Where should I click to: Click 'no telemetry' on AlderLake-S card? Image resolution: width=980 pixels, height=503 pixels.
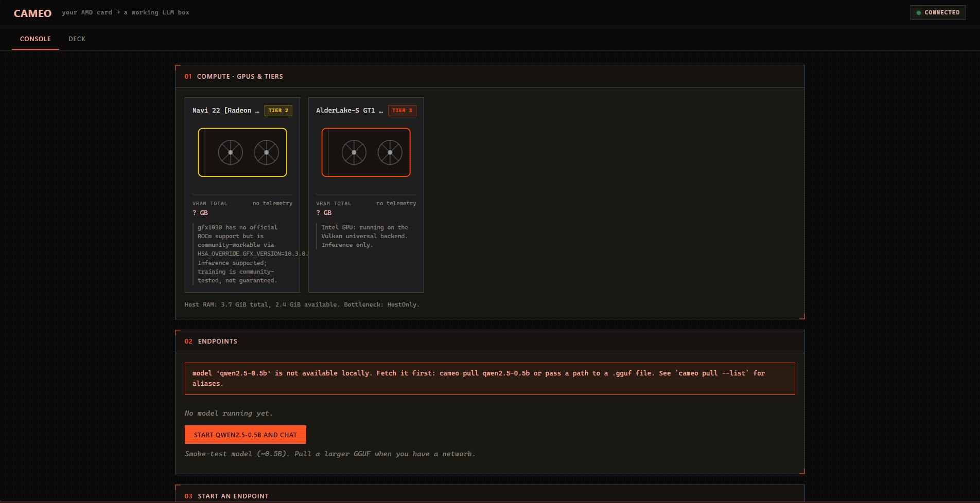click(x=396, y=204)
